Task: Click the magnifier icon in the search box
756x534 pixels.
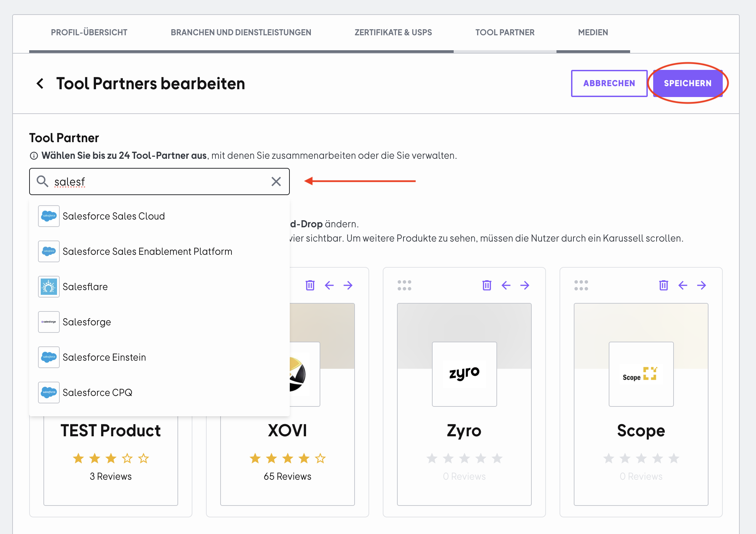Action: [42, 181]
